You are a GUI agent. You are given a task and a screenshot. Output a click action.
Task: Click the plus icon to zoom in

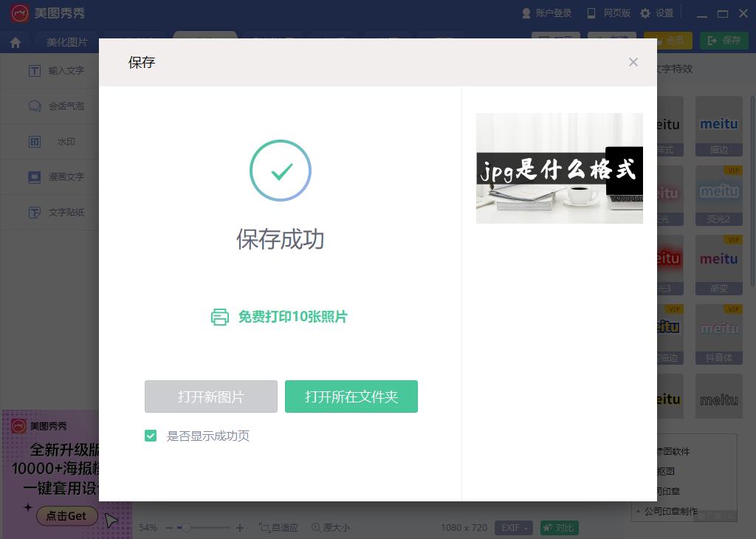[x=238, y=528]
